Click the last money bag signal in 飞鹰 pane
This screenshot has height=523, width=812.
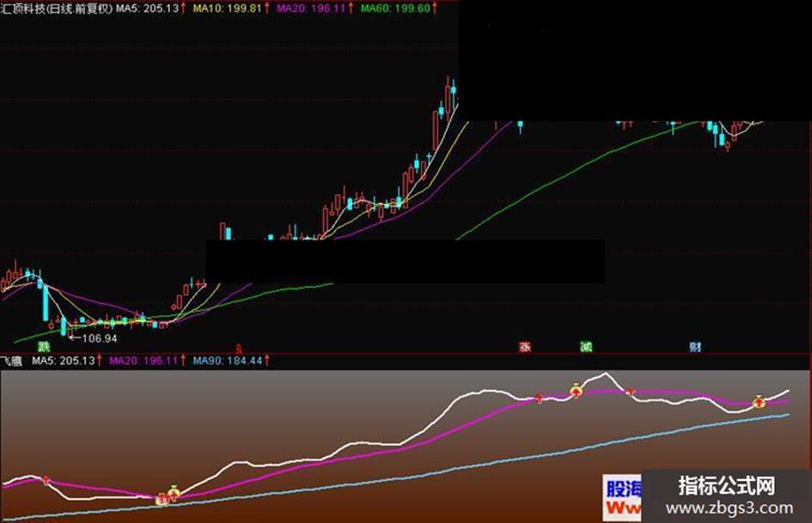759,401
